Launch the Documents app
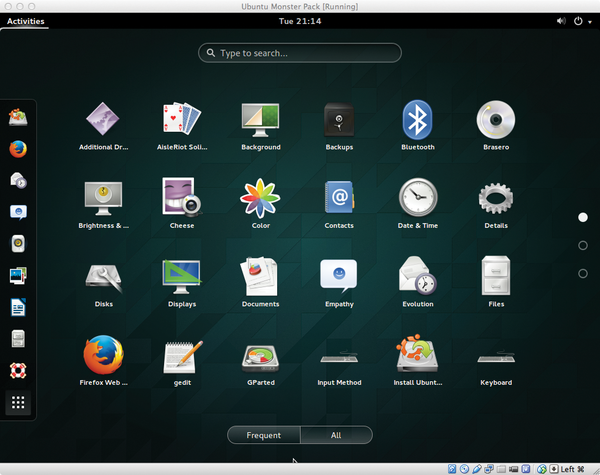The width and height of the screenshot is (600, 475). (x=261, y=283)
